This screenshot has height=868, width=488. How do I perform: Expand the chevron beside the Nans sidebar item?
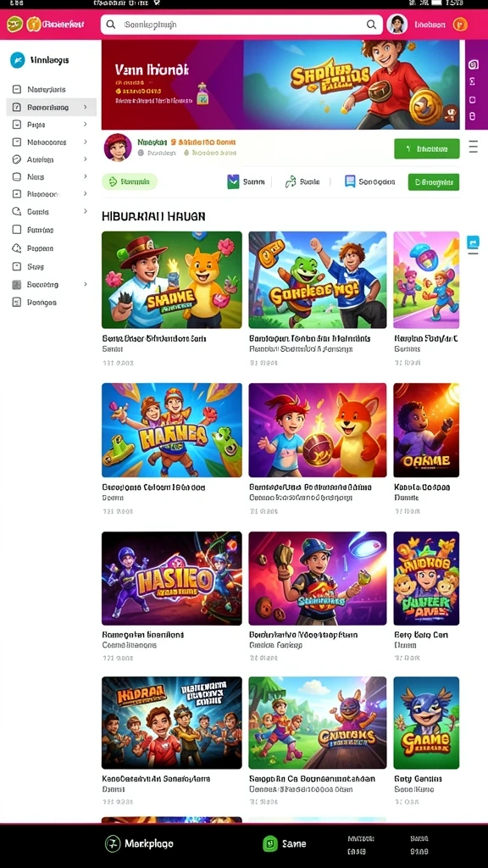pyautogui.click(x=86, y=176)
